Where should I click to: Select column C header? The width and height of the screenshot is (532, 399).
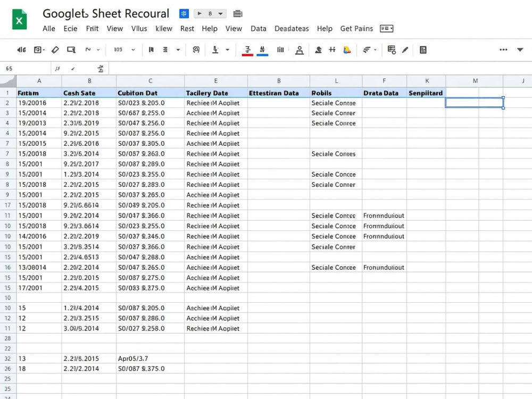pos(151,81)
